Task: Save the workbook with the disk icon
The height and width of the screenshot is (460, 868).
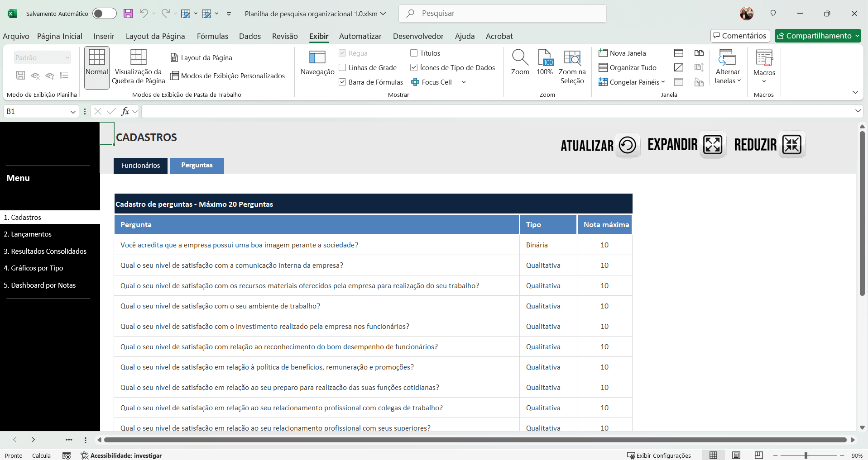Action: (x=128, y=14)
